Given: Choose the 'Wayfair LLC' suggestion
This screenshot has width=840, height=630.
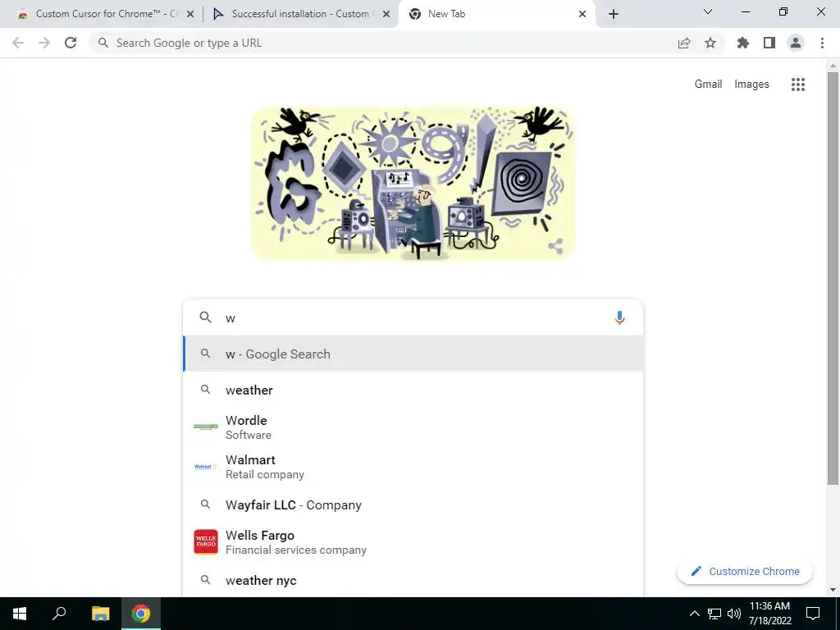Looking at the screenshot, I should (413, 504).
